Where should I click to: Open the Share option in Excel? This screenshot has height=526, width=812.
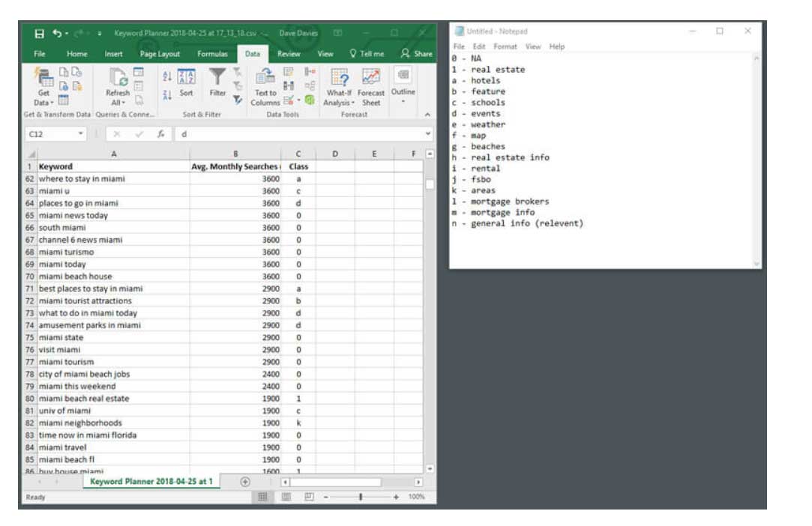(416, 53)
